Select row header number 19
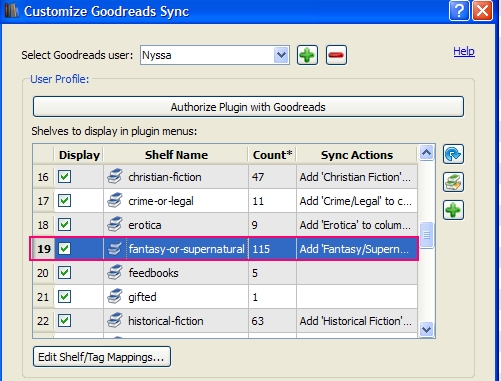501x381 pixels. coord(44,249)
